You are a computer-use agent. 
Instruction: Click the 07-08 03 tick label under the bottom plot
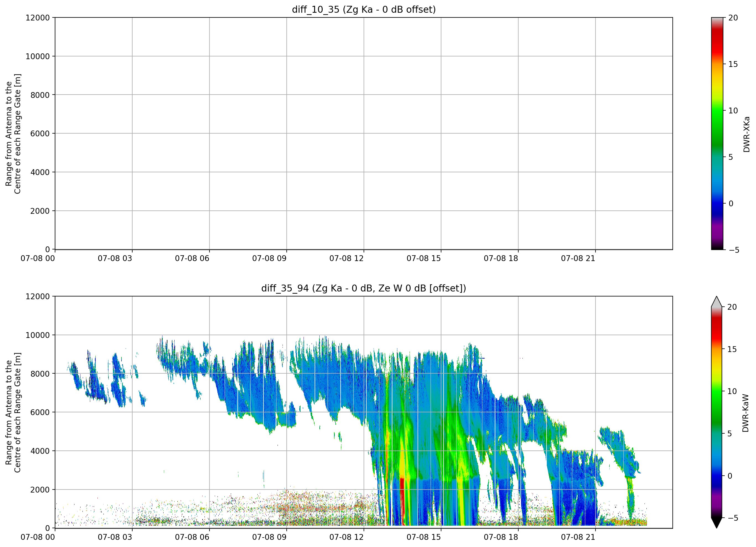pos(115,537)
